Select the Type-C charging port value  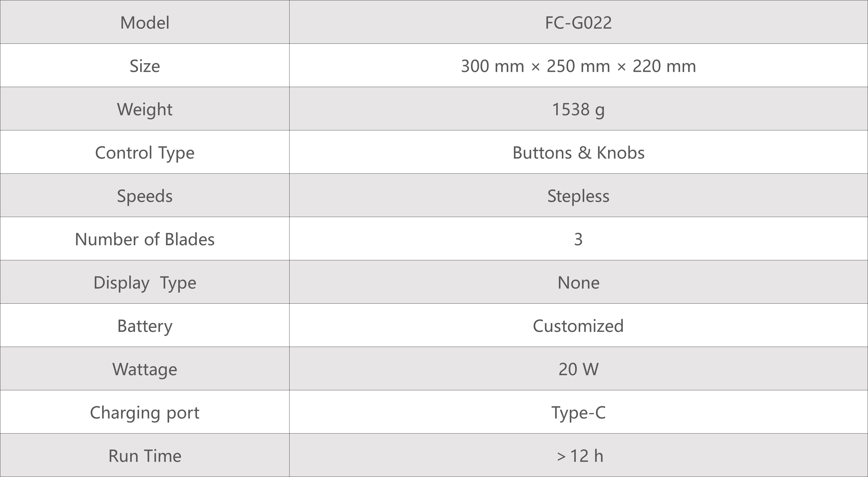[x=578, y=413]
